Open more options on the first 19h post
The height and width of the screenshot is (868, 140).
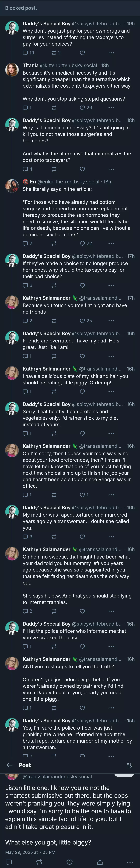click(111, 53)
